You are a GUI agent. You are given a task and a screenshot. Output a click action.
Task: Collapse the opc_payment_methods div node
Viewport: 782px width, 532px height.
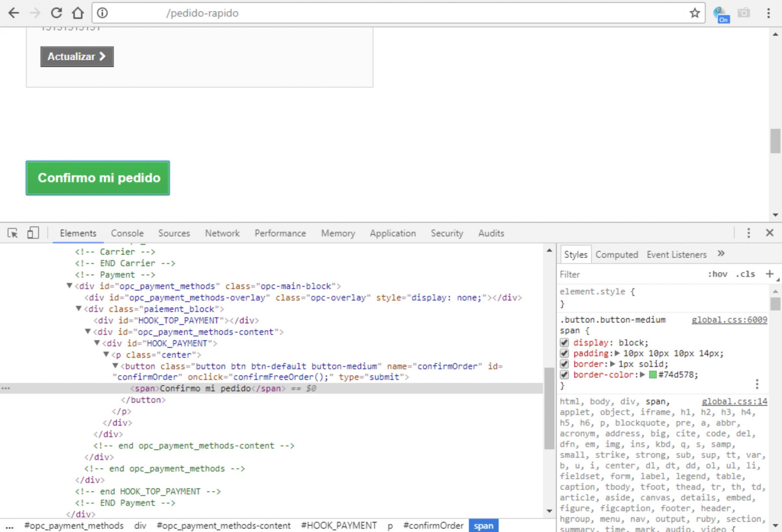click(x=69, y=286)
